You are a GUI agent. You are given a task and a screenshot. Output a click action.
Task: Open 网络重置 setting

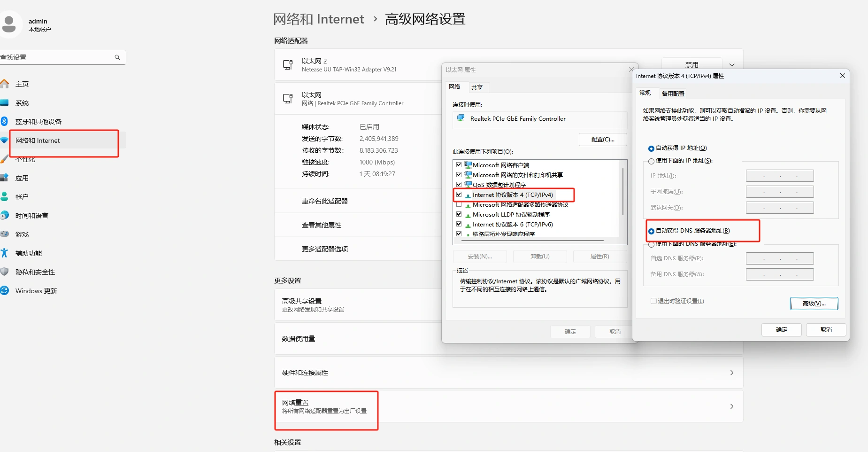(508, 406)
